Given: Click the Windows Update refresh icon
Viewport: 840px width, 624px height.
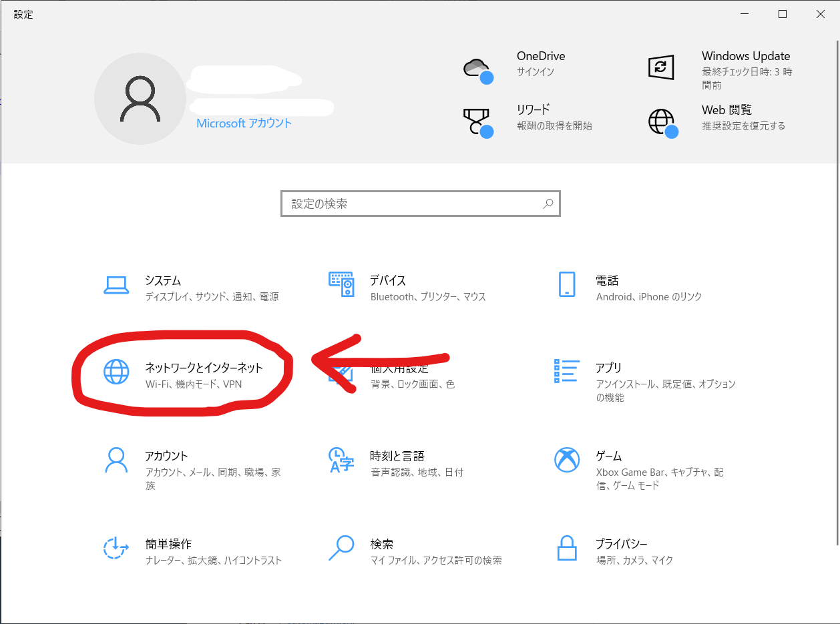Looking at the screenshot, I should (x=661, y=67).
